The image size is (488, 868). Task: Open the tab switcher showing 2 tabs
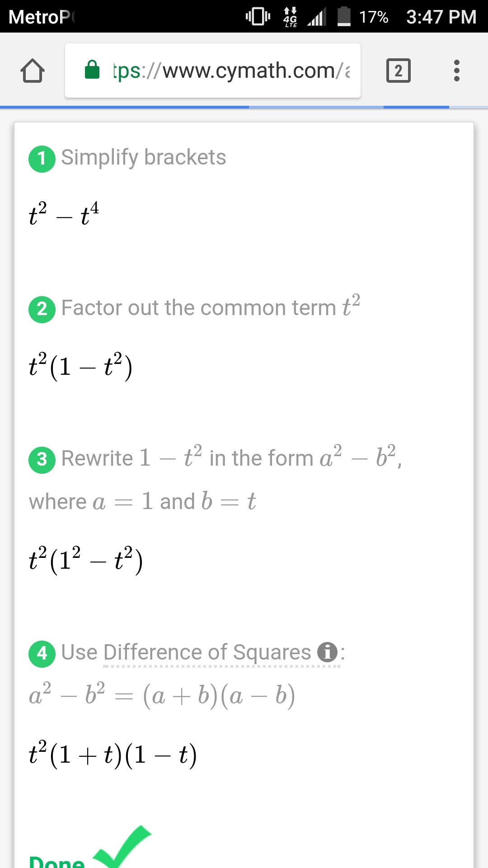point(398,71)
